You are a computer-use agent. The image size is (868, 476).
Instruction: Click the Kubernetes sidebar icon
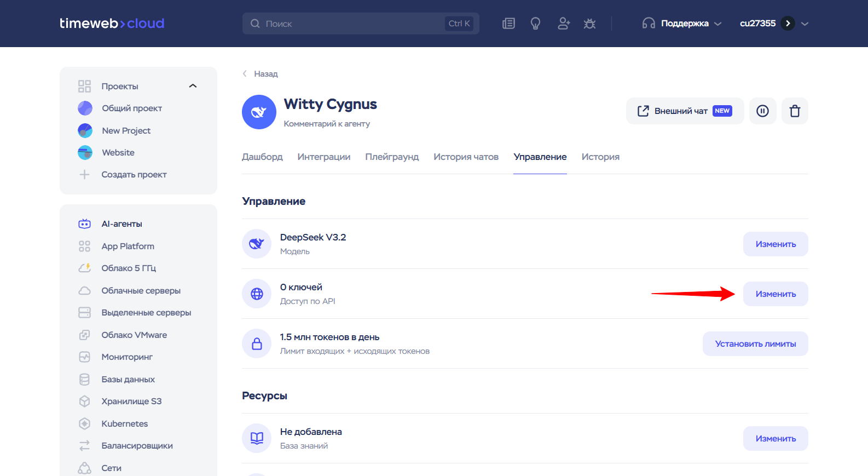coord(84,424)
